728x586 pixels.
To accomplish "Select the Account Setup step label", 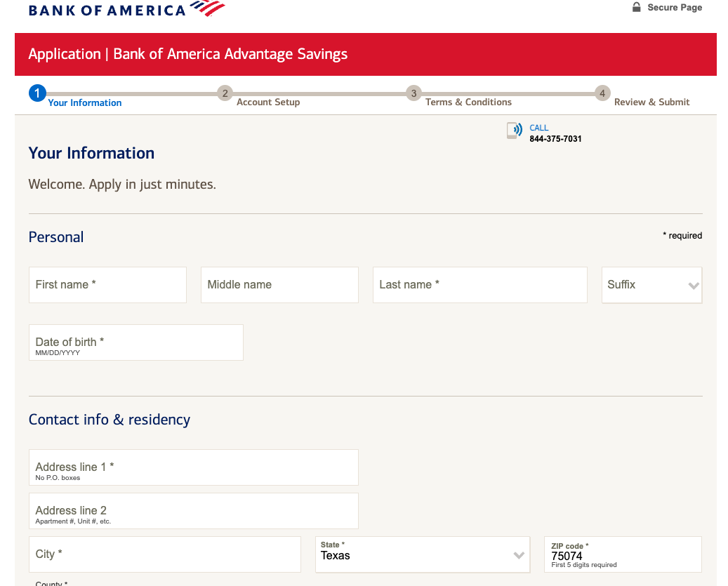I will [268, 102].
